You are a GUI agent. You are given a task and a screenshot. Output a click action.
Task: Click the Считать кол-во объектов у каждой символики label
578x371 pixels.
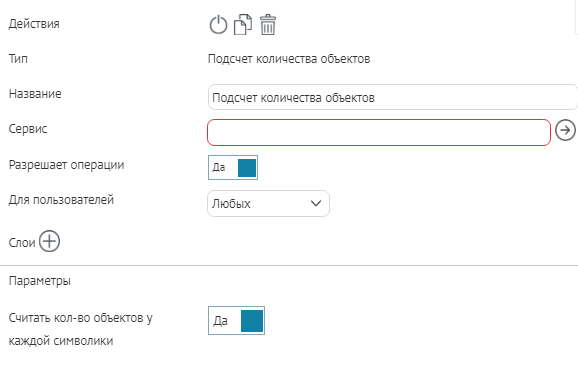click(80, 329)
